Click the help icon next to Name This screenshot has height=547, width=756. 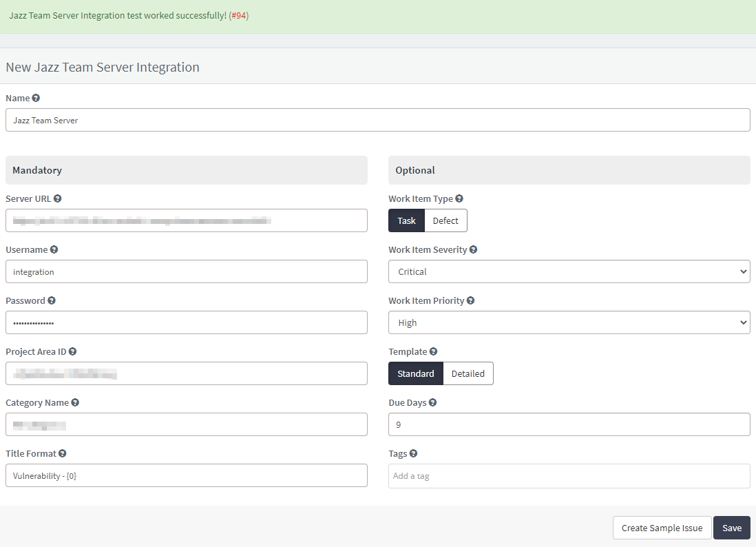click(x=36, y=98)
